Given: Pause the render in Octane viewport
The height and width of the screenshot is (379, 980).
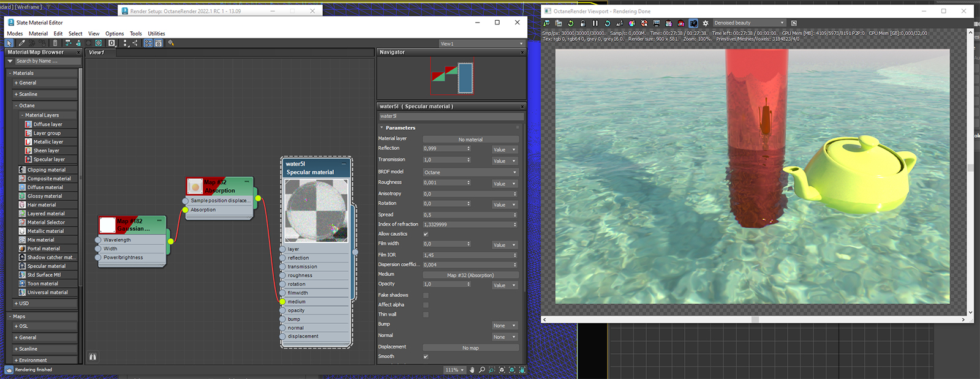Looking at the screenshot, I should point(595,23).
